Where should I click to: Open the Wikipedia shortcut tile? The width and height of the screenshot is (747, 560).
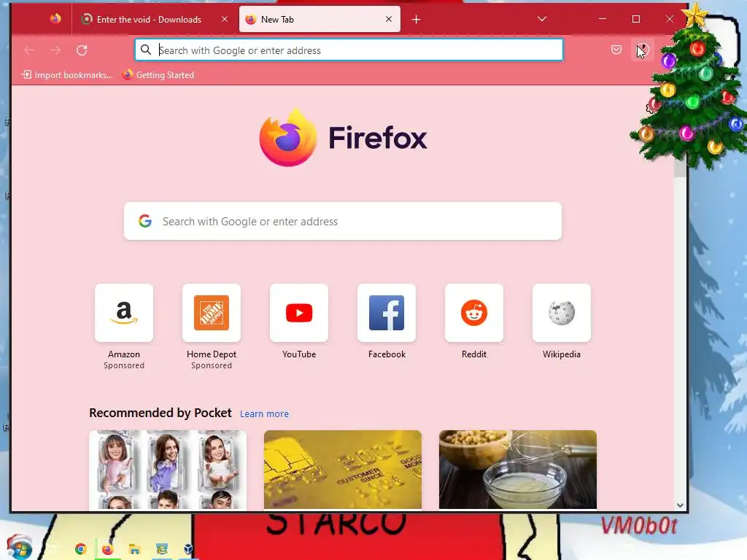tap(562, 313)
